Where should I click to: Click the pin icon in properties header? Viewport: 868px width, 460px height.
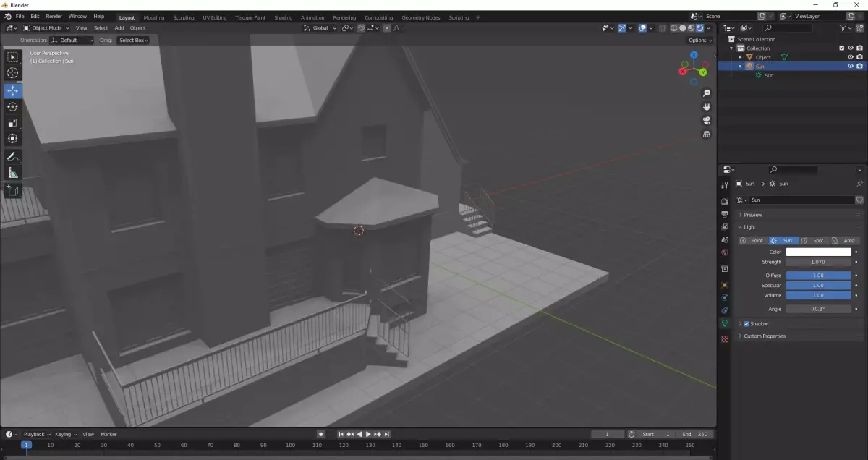click(x=859, y=184)
